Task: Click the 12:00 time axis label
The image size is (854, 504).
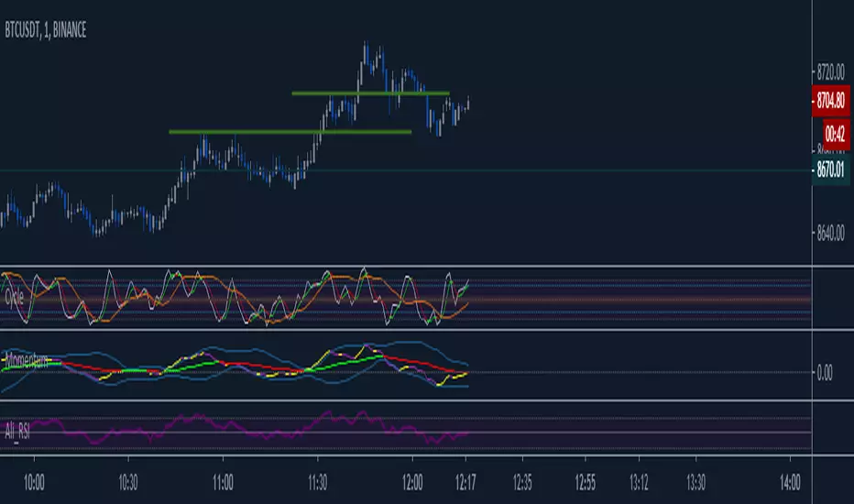Action: pos(412,483)
